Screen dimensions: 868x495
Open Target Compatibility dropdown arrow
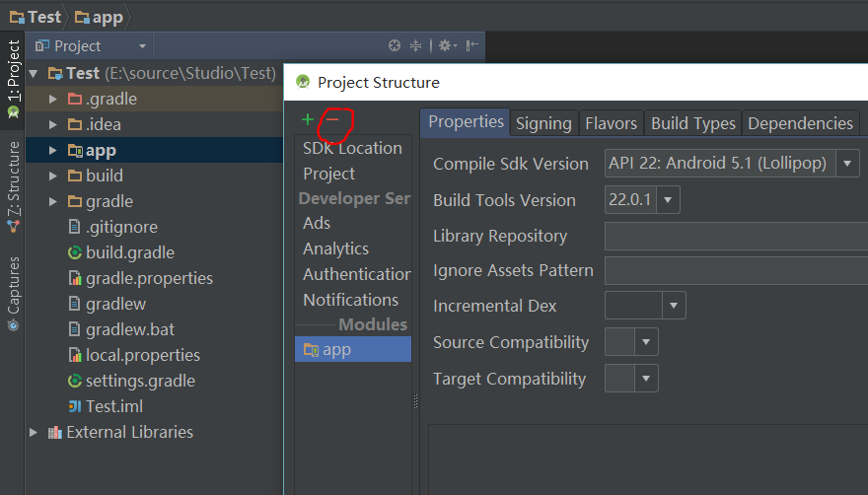tap(646, 379)
